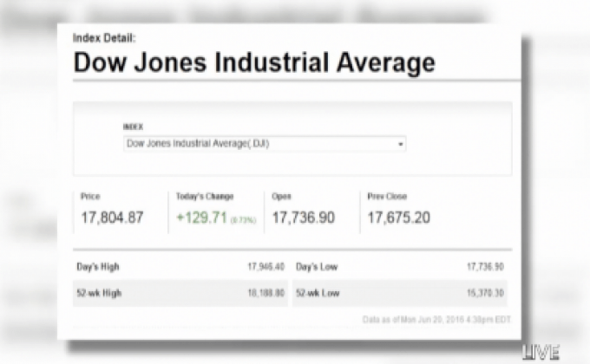
Task: Click the small green percentage change
Action: 243,219
